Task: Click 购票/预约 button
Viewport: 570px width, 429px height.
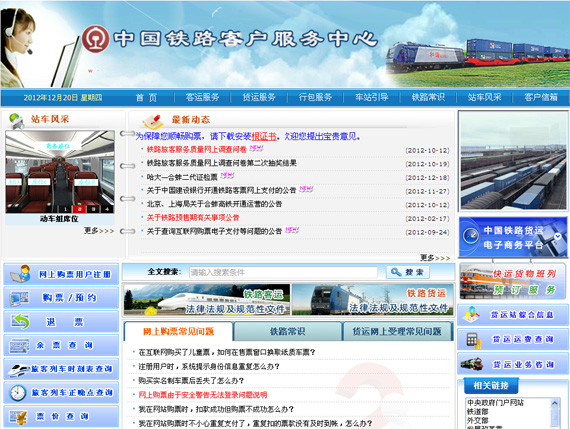Action: coord(61,298)
